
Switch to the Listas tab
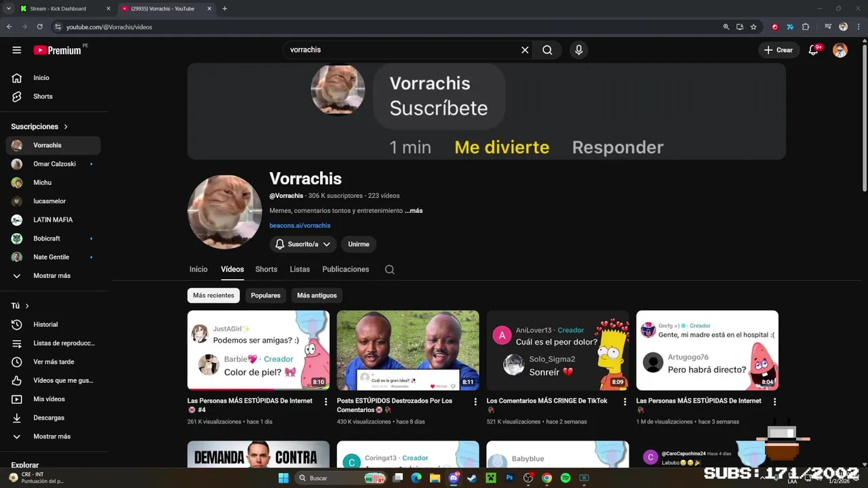click(300, 270)
